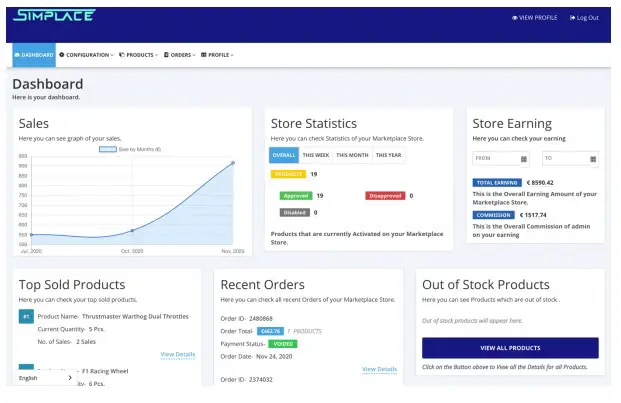
Task: Click the order total amount badge
Action: (270, 331)
